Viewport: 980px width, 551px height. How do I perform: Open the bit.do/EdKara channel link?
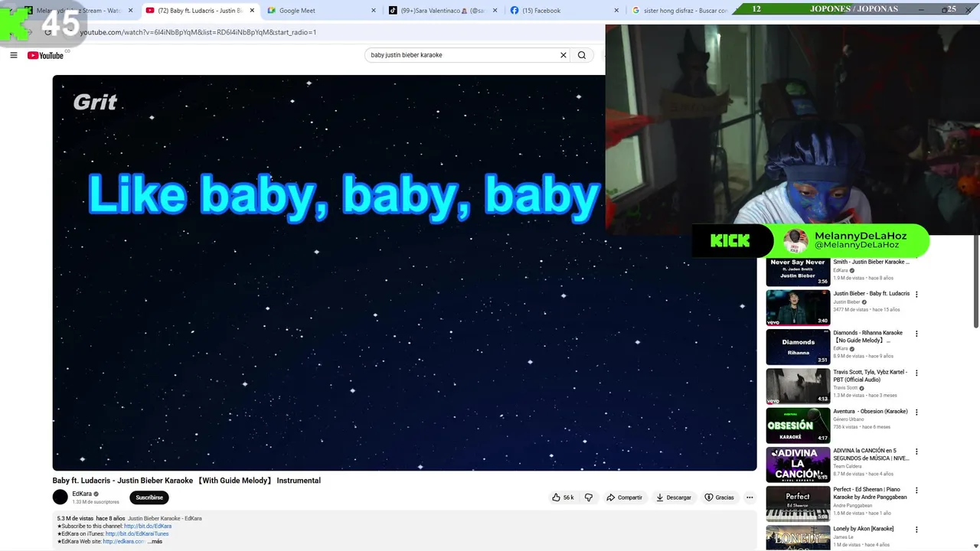148,526
